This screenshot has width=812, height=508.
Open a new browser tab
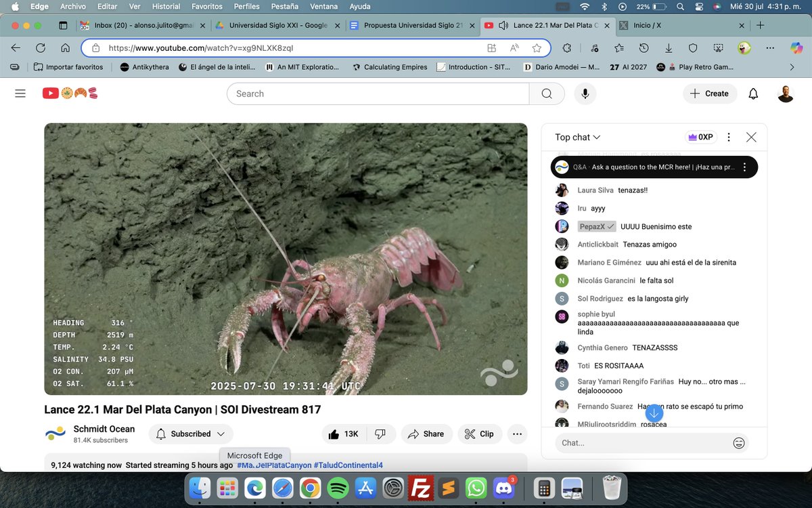point(760,25)
